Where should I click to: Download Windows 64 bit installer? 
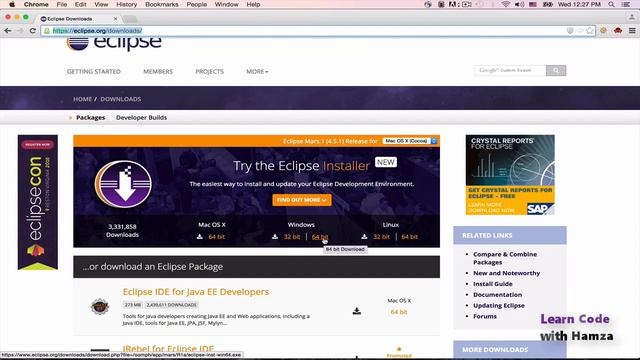320,237
